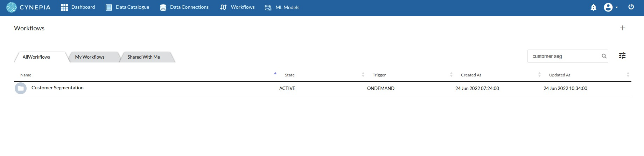
Task: Click the Workflows page heading
Action: pos(29,28)
